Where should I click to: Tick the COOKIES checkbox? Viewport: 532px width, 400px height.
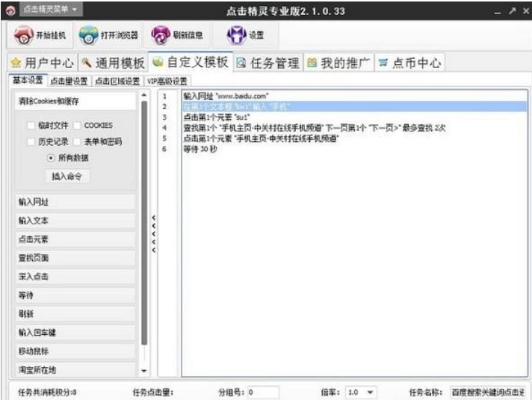pos(77,126)
